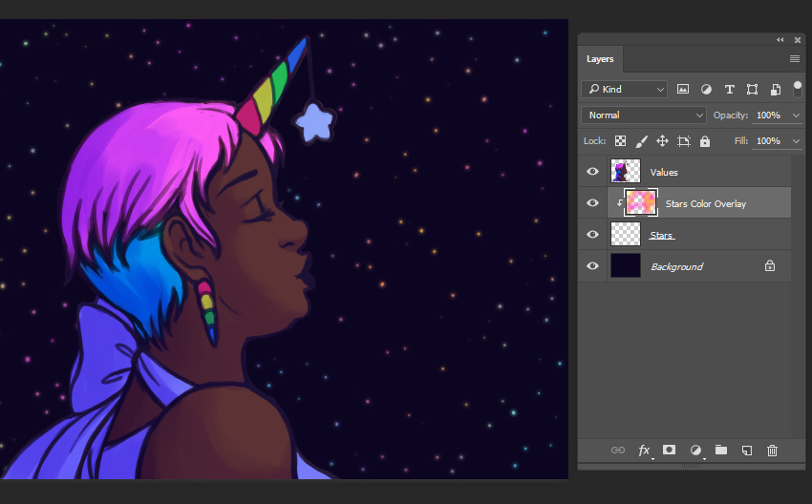The height and width of the screenshot is (504, 812).
Task: Select the Background layer thumbnail
Action: [626, 265]
